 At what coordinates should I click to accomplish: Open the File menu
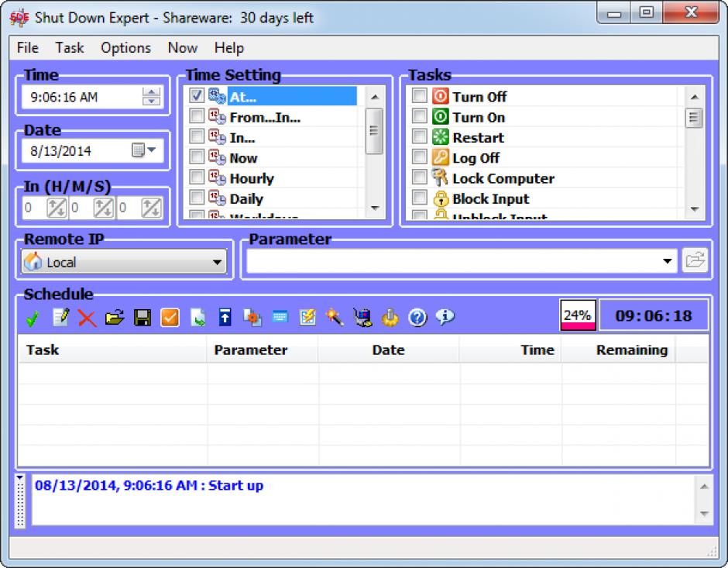(x=27, y=48)
